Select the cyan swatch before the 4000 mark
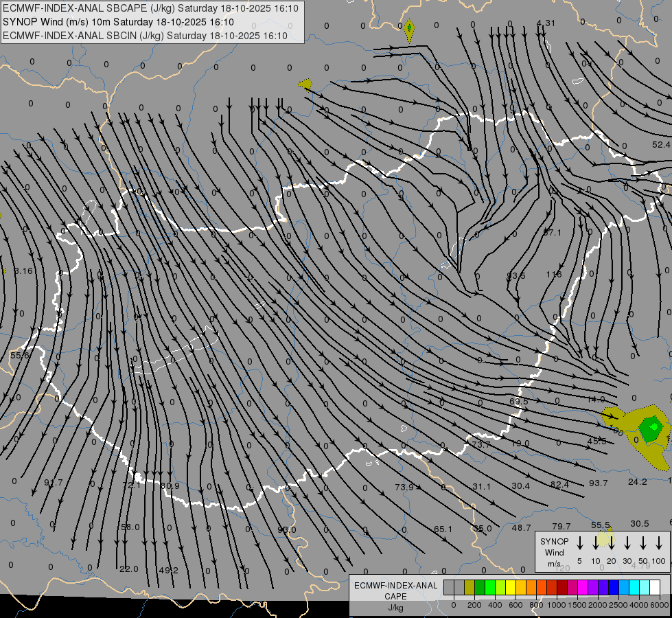The width and height of the screenshot is (672, 618). [634, 587]
